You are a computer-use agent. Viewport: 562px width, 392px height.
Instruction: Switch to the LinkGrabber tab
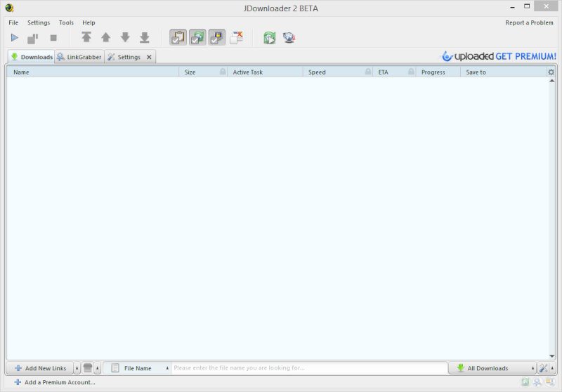pyautogui.click(x=79, y=57)
